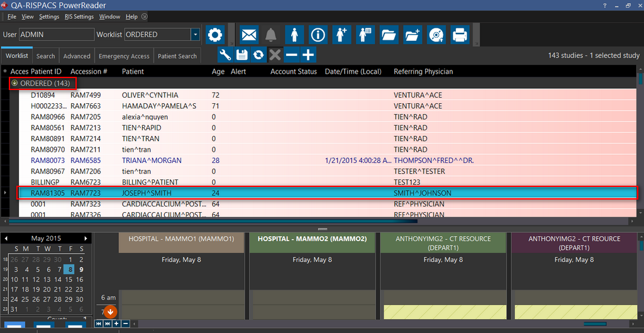Select the TRIANA^MORGAN patient row
Viewport: 644px width, 333px height.
151,161
